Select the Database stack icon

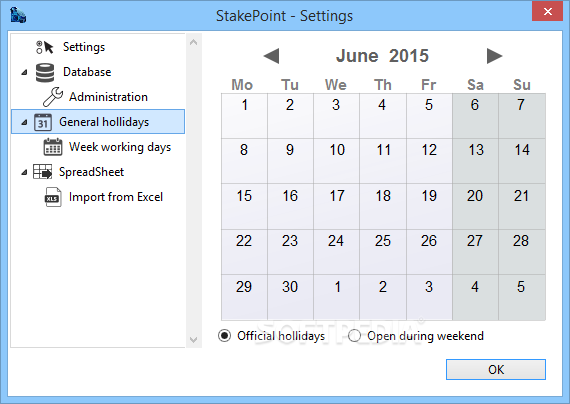(x=45, y=72)
